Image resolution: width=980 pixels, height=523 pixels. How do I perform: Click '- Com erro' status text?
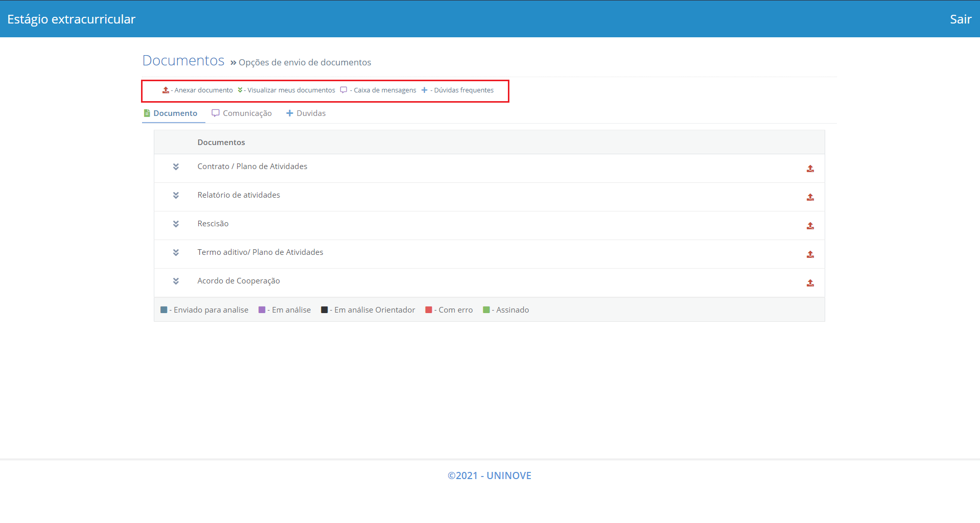tap(454, 310)
